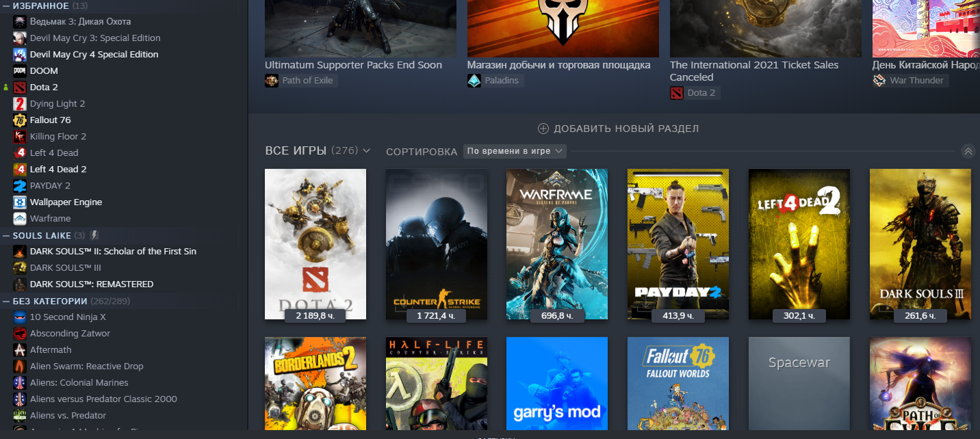Open the Warframe game cover
Image resolution: width=980 pixels, height=439 pixels.
(x=557, y=244)
